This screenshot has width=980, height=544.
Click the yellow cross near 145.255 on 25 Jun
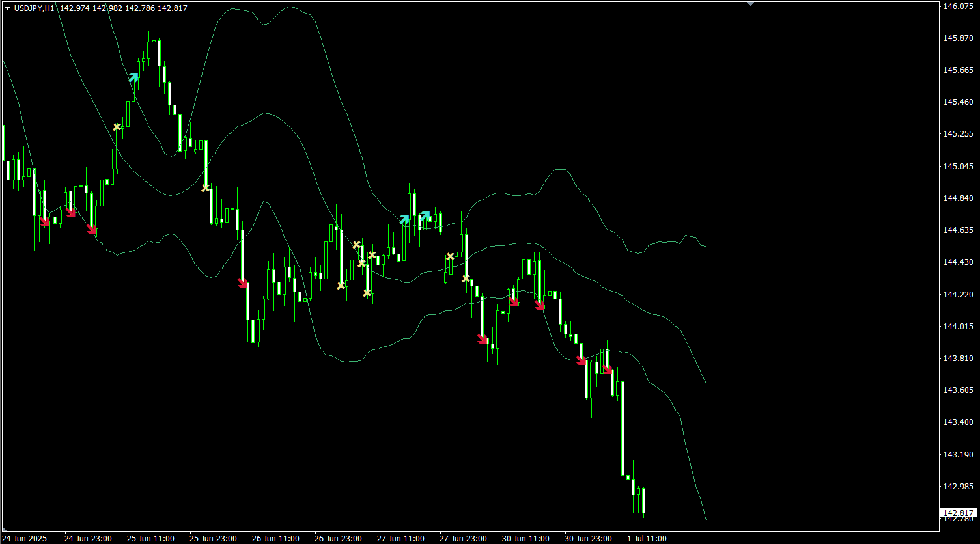[x=117, y=127]
